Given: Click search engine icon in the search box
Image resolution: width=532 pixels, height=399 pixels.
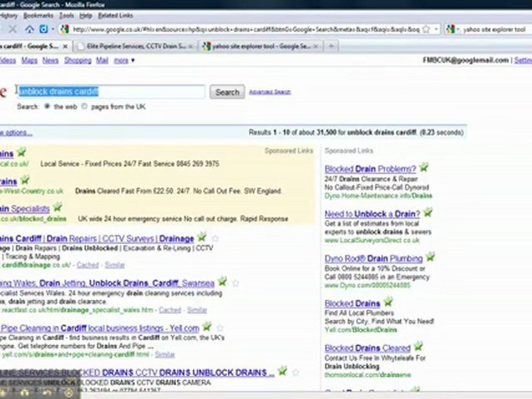Looking at the screenshot, I should (450, 29).
